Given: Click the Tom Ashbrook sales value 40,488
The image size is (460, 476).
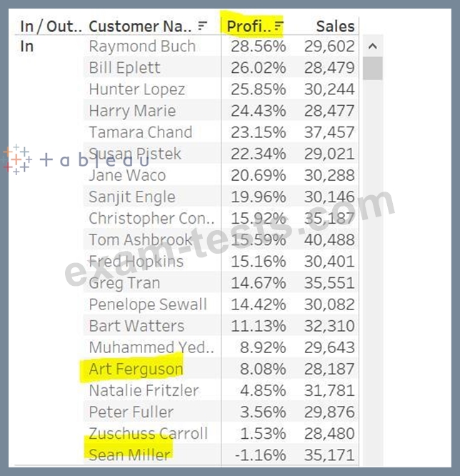Looking at the screenshot, I should 329,240.
